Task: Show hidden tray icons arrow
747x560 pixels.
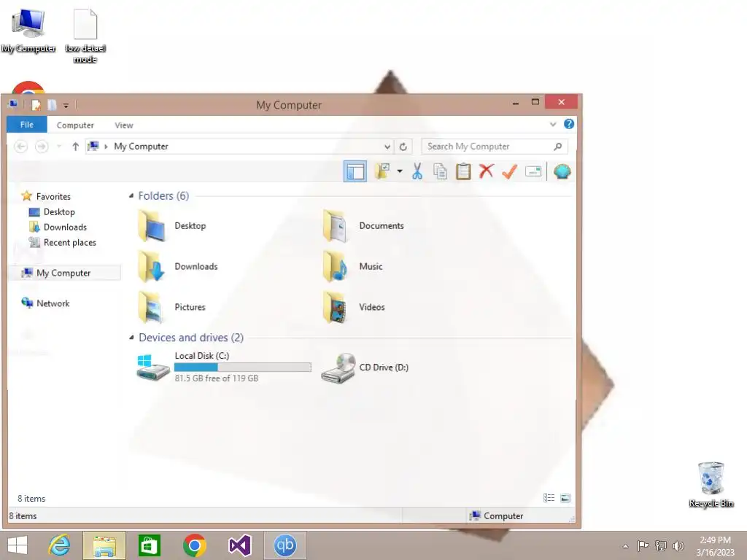Action: 625,546
